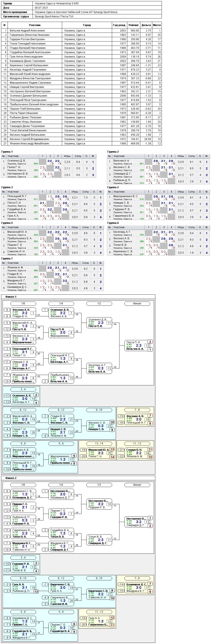The height and width of the screenshot is (644, 212).
Task: Click third-place match Осипенко Д. В. vs Киселарь А. Г.
Action: [x=23, y=399]
